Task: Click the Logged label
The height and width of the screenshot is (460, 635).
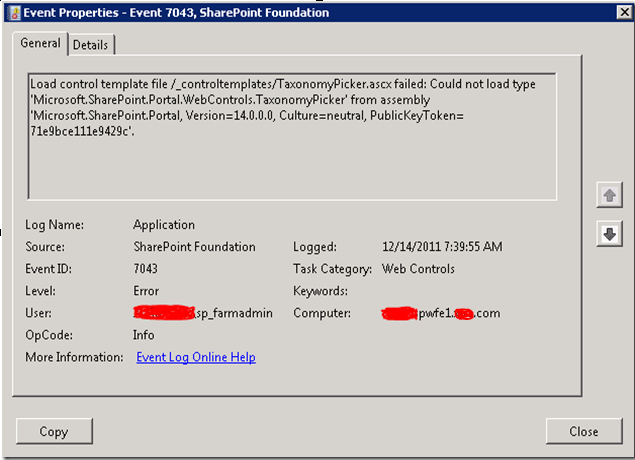Action: tap(315, 247)
